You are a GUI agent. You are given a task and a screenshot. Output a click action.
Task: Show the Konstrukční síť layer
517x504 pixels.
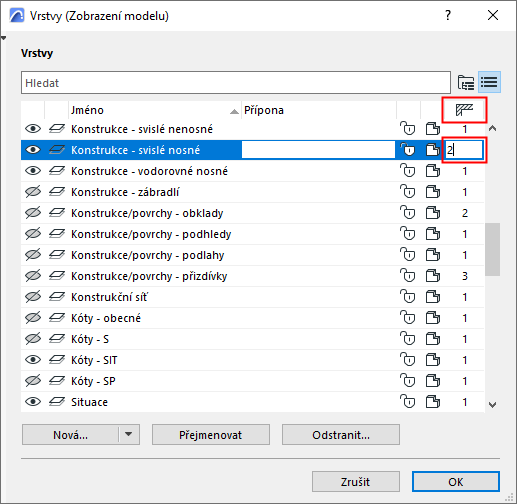(33, 297)
